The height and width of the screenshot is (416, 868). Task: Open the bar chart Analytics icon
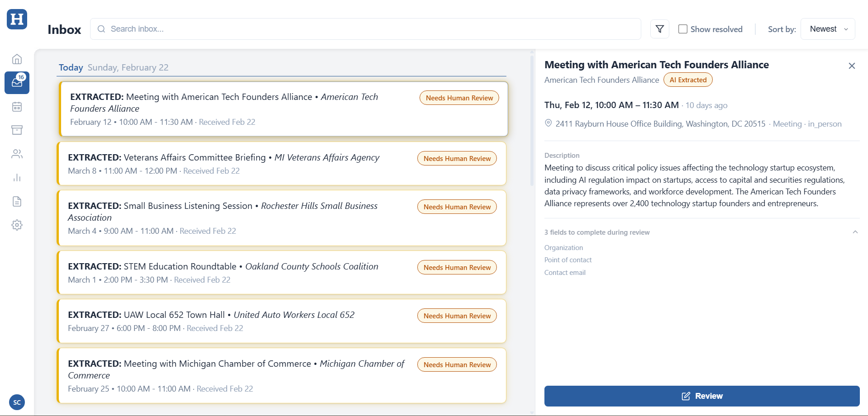coord(17,178)
